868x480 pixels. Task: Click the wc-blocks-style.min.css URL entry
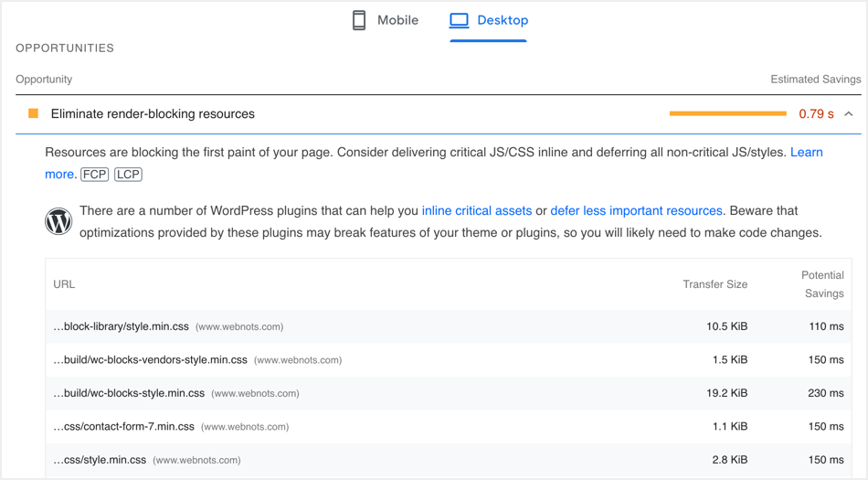129,393
